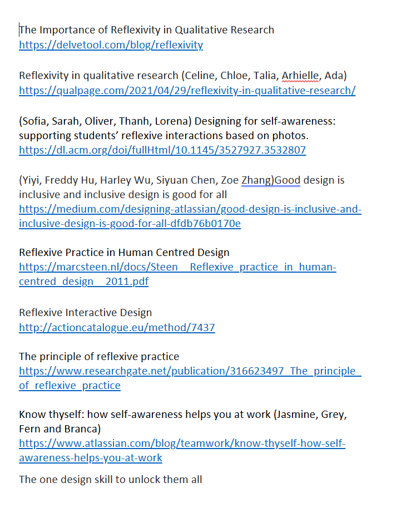The height and width of the screenshot is (532, 406).
Task: Open the delvetool.com reflexivity blog link
Action: [x=111, y=45]
